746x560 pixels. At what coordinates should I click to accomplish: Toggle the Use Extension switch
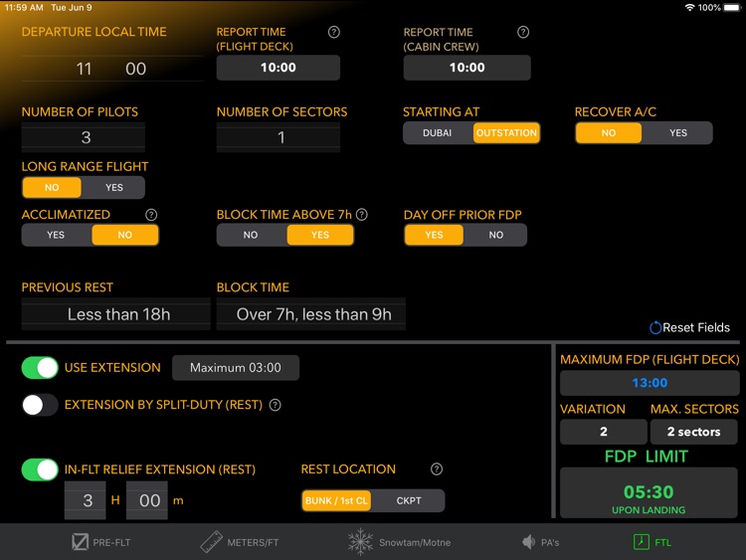click(x=40, y=368)
